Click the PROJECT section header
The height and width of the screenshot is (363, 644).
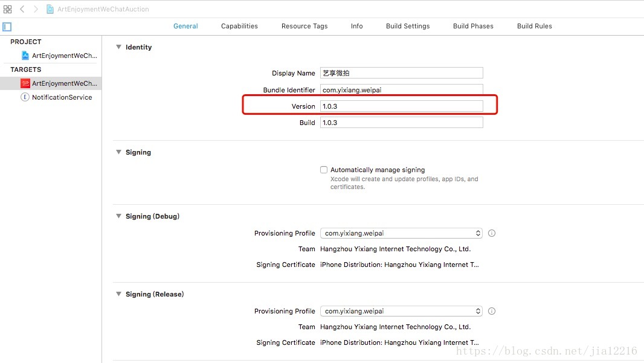click(26, 42)
